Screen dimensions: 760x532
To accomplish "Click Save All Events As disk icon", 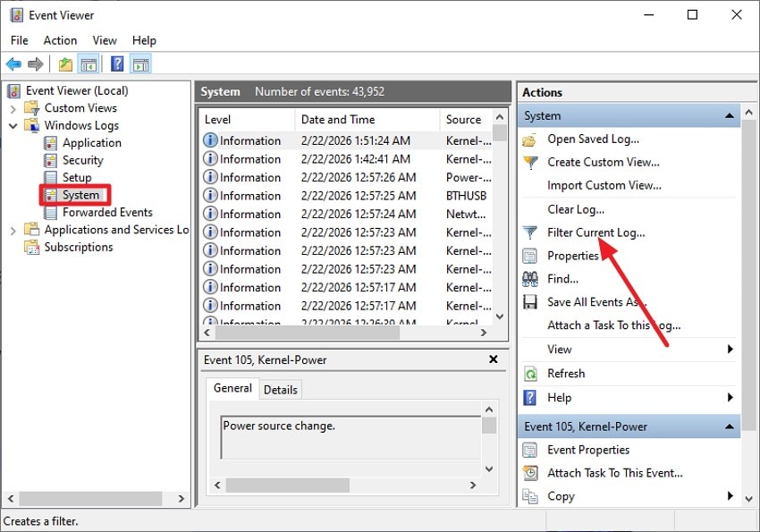I will 529,301.
